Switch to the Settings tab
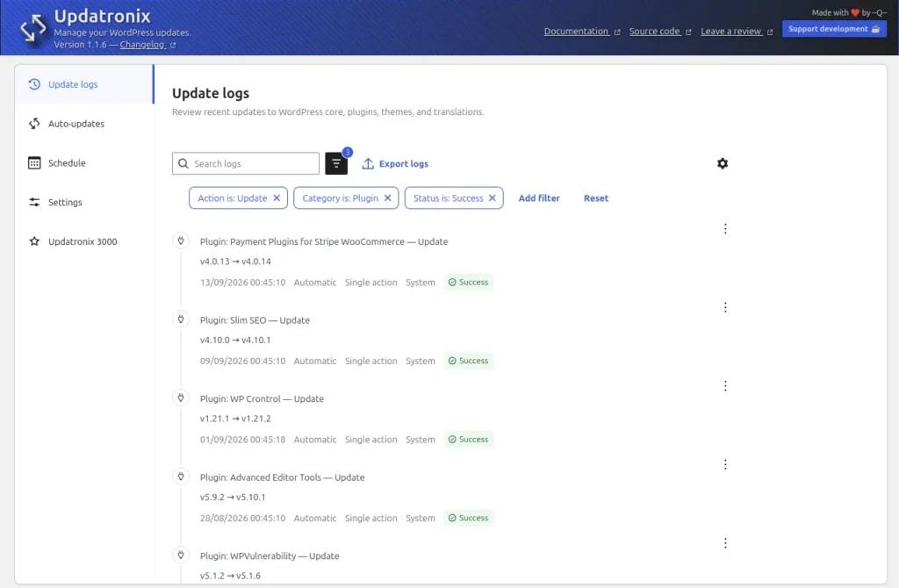The width and height of the screenshot is (899, 588). pyautogui.click(x=84, y=203)
